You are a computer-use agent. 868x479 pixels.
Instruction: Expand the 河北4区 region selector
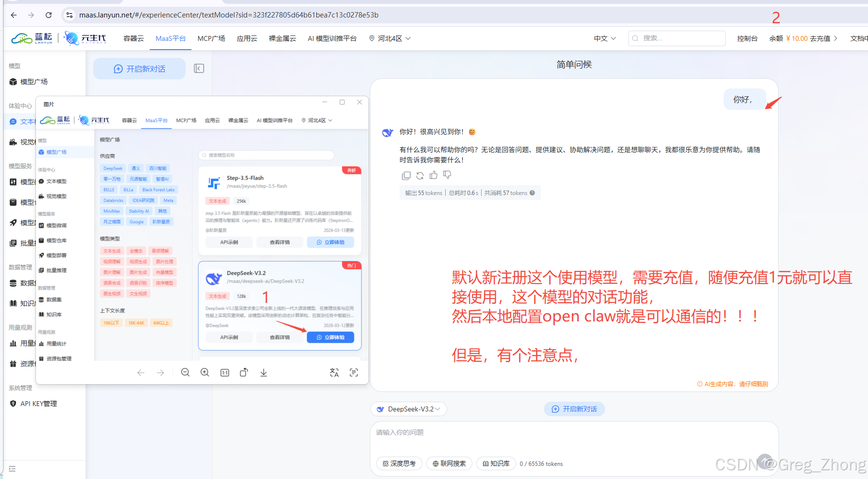[390, 38]
